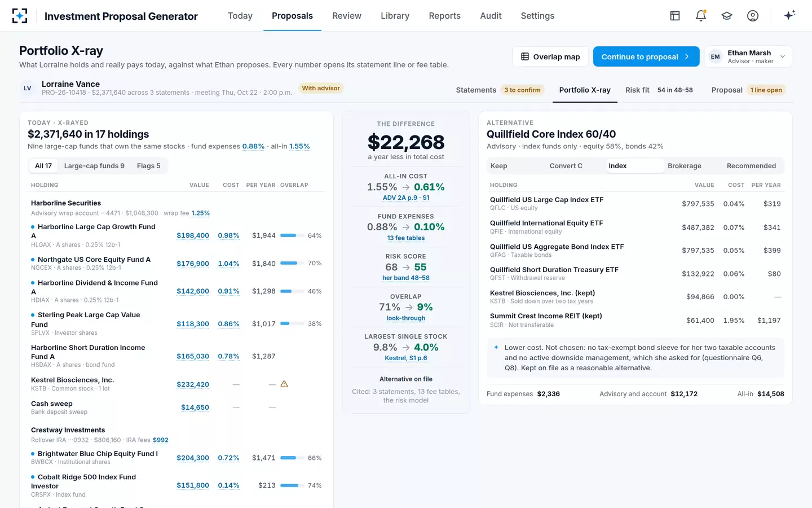Click Quillfield US Large Cap Index ETF row

636,204
